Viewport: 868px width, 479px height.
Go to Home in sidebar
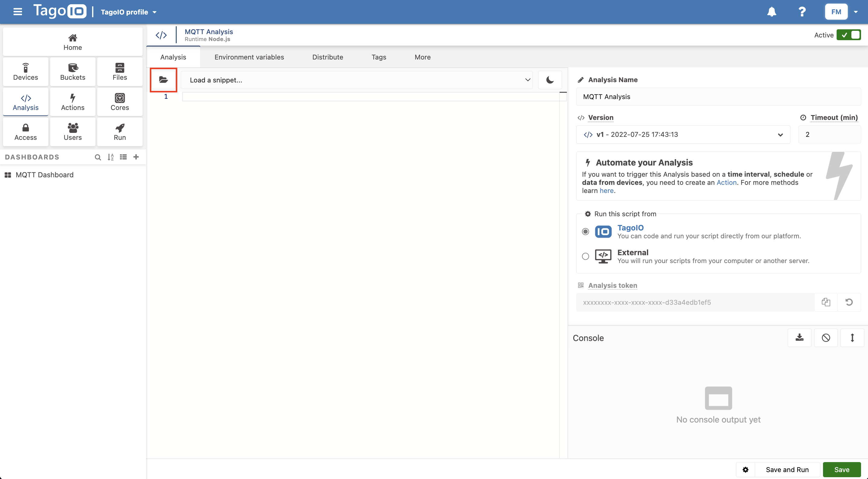pyautogui.click(x=72, y=42)
